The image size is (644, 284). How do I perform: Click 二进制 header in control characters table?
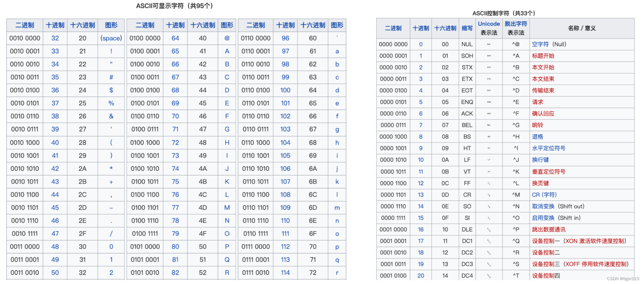[x=393, y=28]
